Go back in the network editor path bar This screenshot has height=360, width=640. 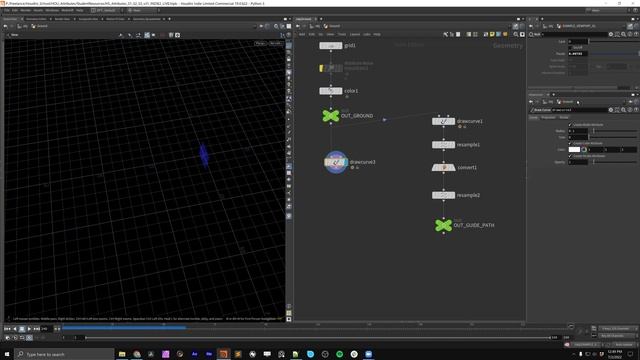tap(298, 26)
